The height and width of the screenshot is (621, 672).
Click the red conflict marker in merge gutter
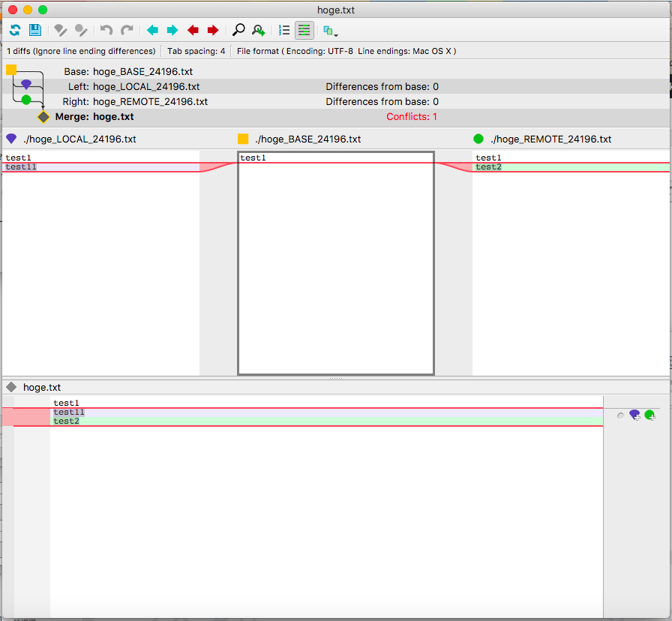pos(26,417)
